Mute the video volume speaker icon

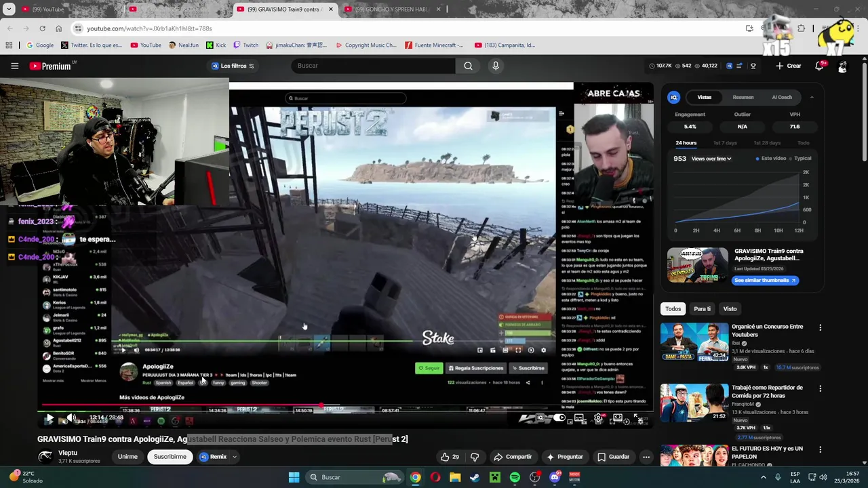(x=71, y=418)
